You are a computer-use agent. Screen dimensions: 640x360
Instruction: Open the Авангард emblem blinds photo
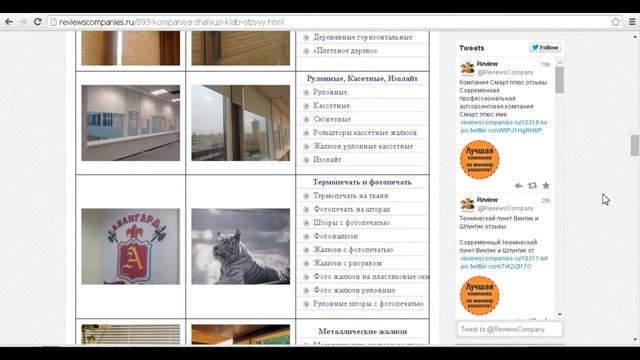coord(131,247)
